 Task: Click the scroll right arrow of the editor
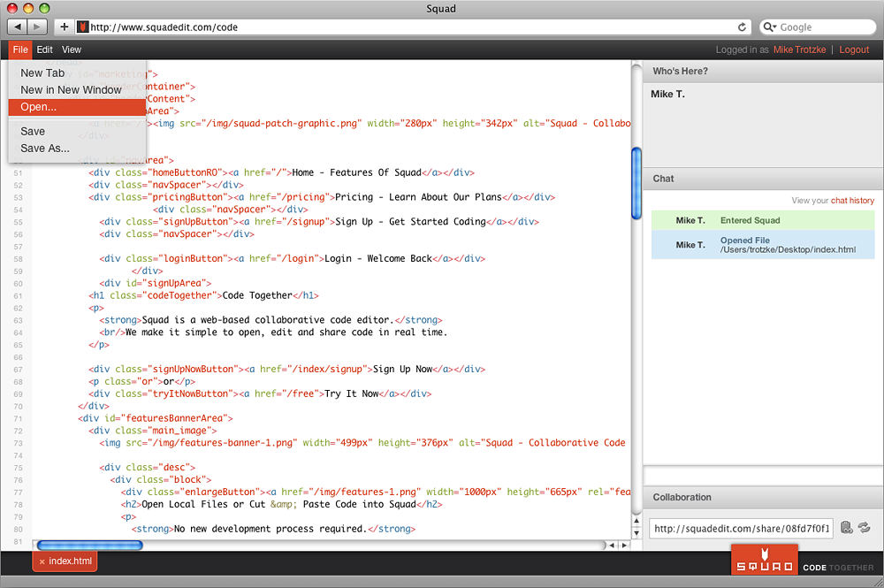click(624, 546)
